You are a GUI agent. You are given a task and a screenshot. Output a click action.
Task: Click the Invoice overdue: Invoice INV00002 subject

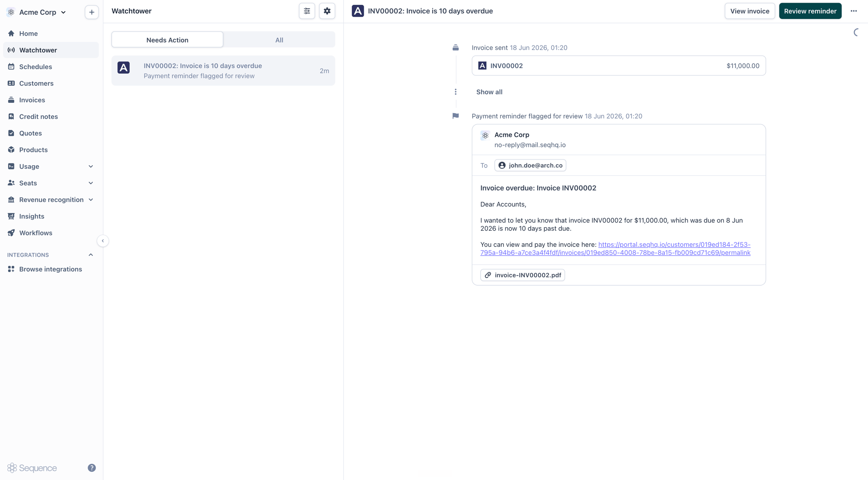click(538, 188)
